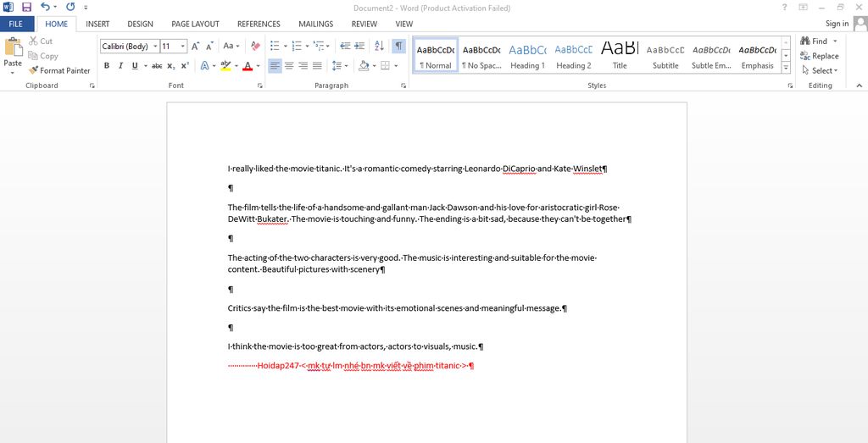This screenshot has height=443, width=868.
Task: Copy the selection
Action: [43, 56]
